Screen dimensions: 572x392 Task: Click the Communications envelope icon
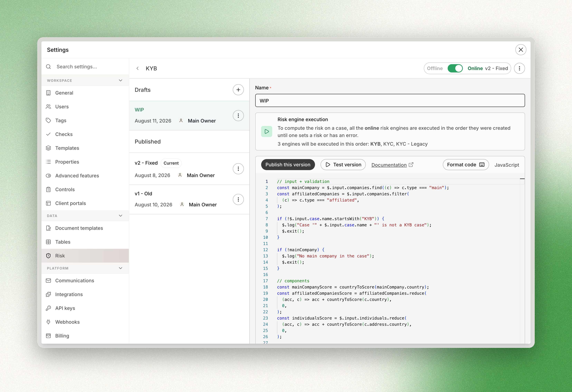point(49,280)
